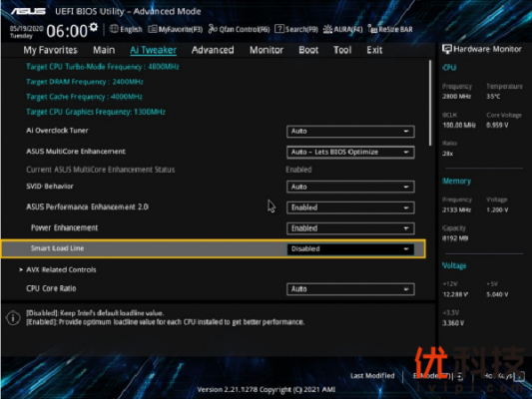This screenshot has width=532, height=399.
Task: Click the 28x ratio value
Action: [447, 154]
